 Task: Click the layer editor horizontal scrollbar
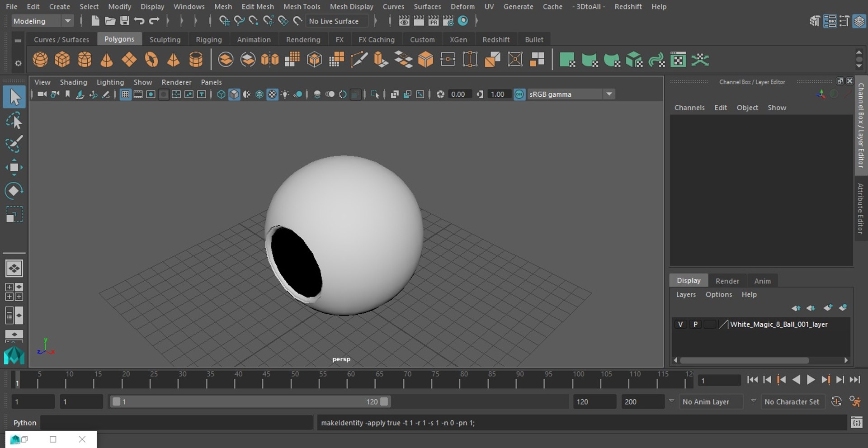(744, 360)
